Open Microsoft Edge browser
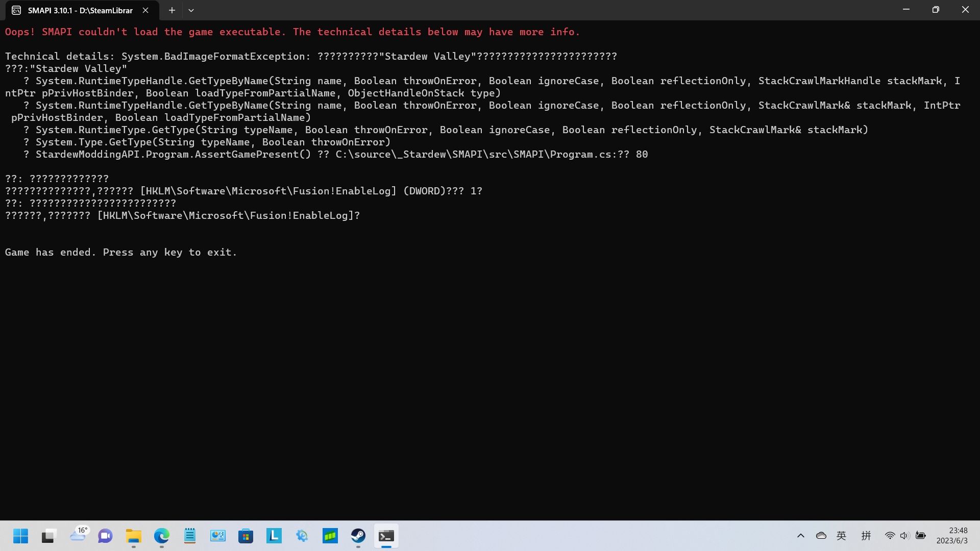The height and width of the screenshot is (551, 980). (162, 536)
